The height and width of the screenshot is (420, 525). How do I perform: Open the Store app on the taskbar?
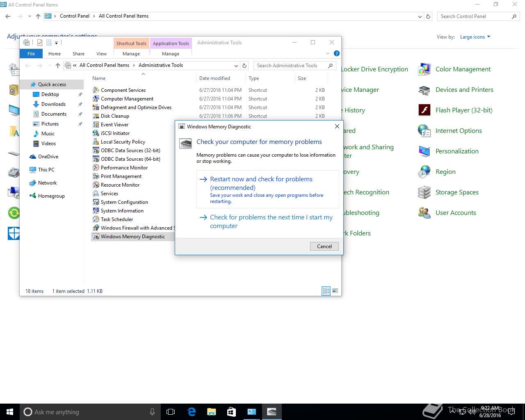231,412
